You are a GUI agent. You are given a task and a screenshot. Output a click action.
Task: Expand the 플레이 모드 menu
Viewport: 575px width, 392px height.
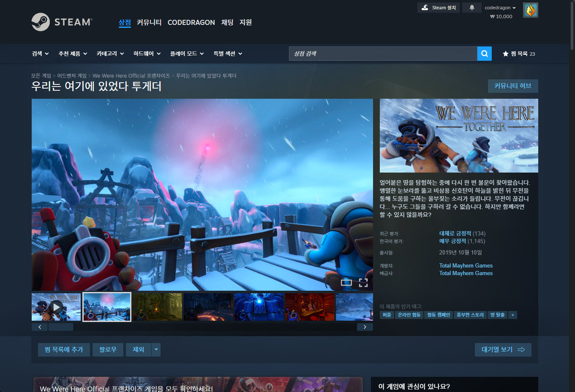(x=187, y=54)
